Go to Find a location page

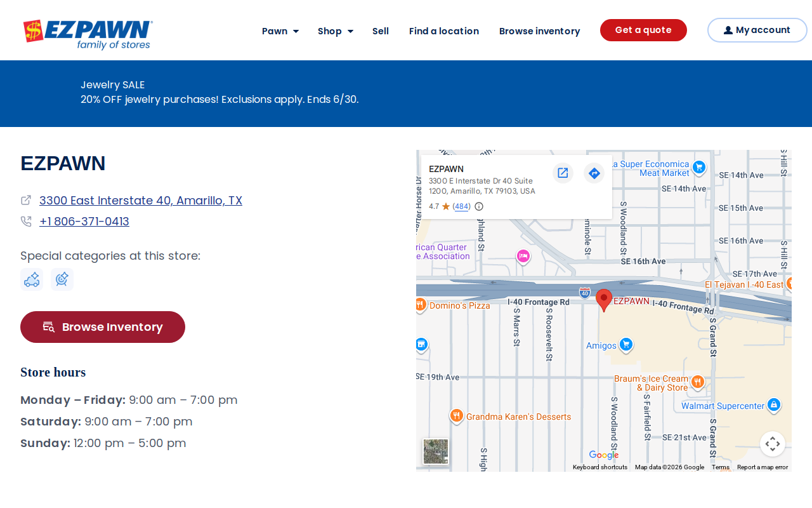tap(444, 30)
